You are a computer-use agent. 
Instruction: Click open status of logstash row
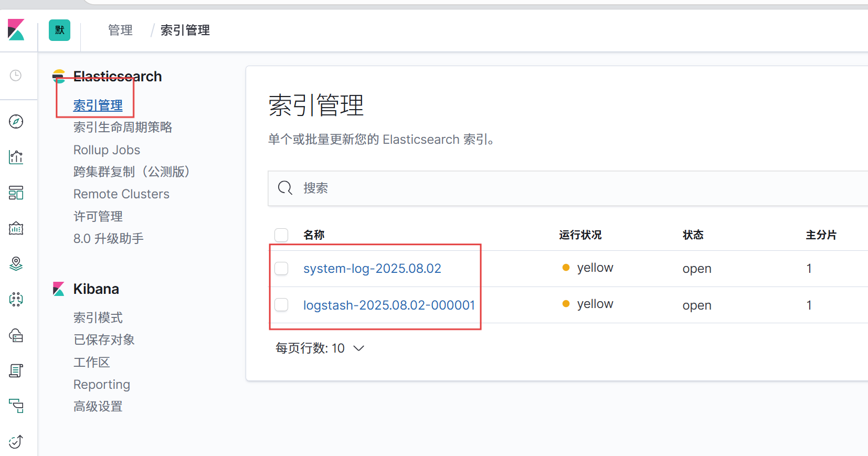697,305
